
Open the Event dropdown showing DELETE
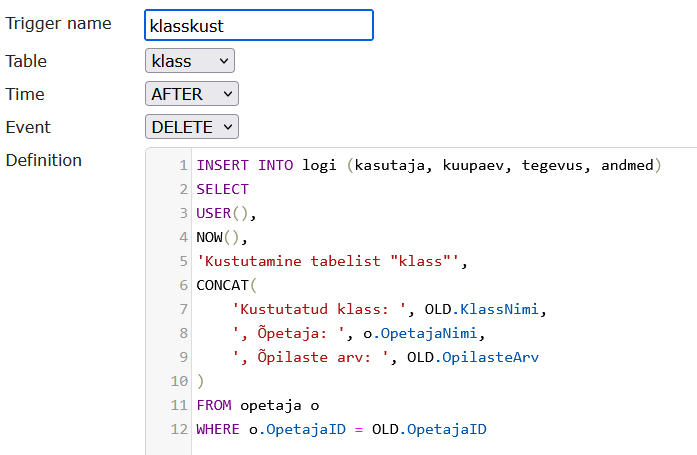pos(192,127)
